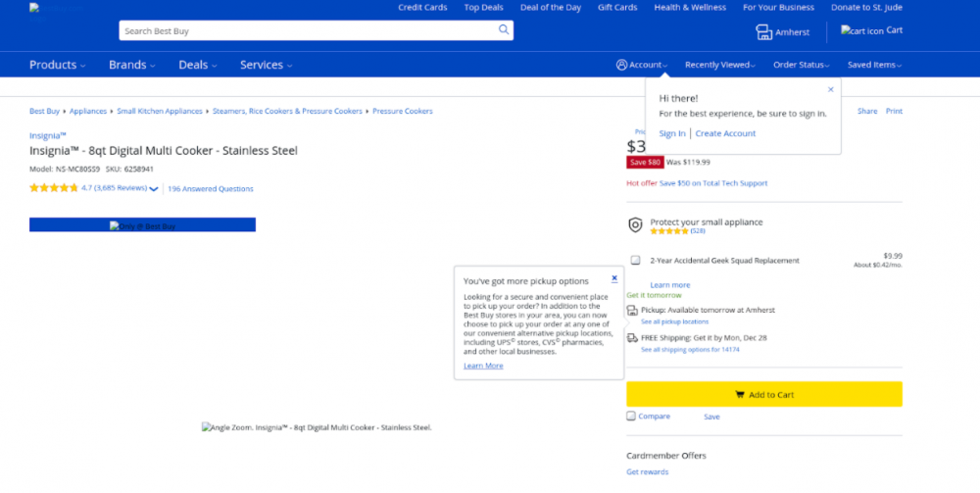980x493 pixels.
Task: Open Steamers, Rice Cookers & Pressure Cookers breadcrumb
Action: (x=287, y=111)
